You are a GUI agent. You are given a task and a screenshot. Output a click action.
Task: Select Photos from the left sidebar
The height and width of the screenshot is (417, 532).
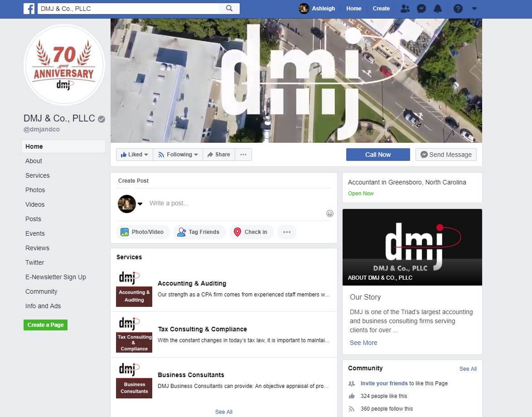tap(35, 190)
